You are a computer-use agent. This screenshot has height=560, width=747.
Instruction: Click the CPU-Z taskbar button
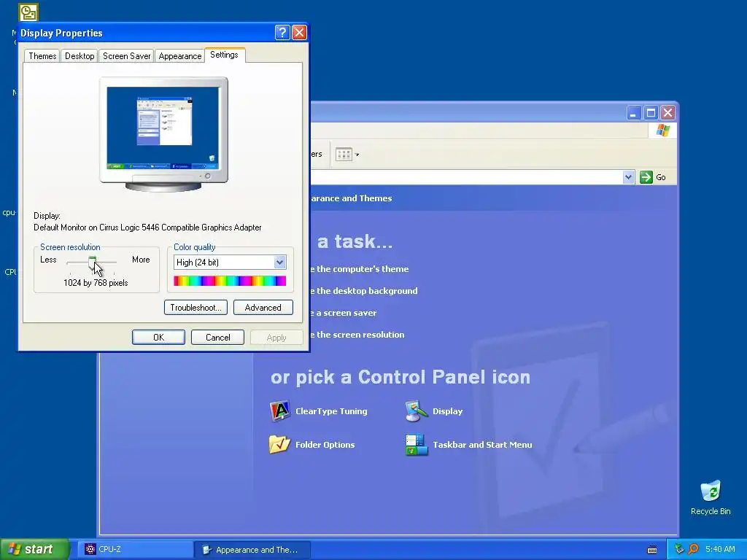click(134, 550)
